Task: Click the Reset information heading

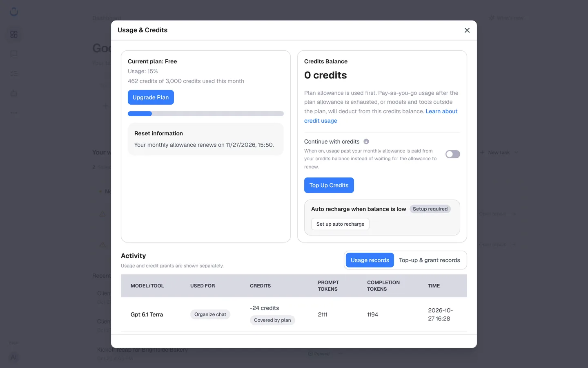Action: 158,133
